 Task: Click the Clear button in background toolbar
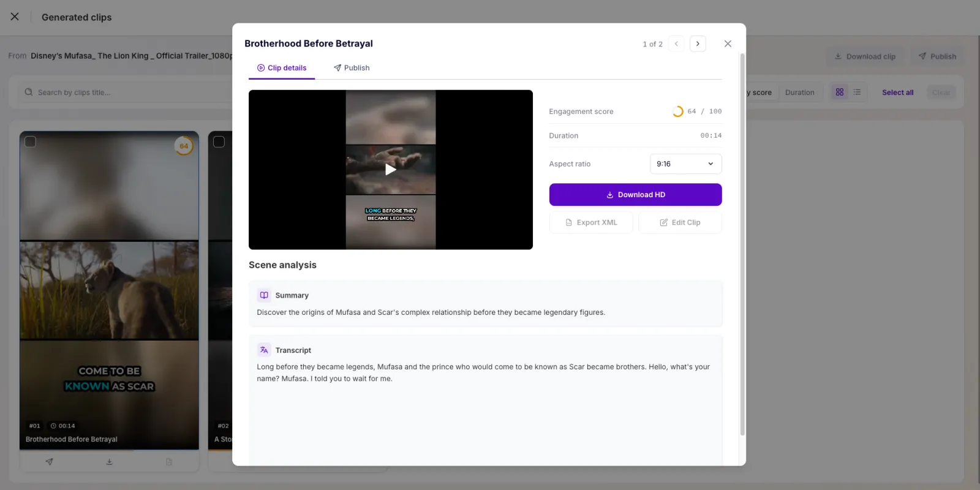click(x=941, y=92)
